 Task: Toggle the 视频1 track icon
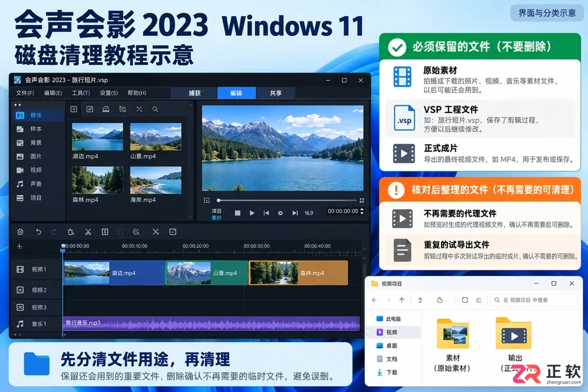pyautogui.click(x=21, y=269)
